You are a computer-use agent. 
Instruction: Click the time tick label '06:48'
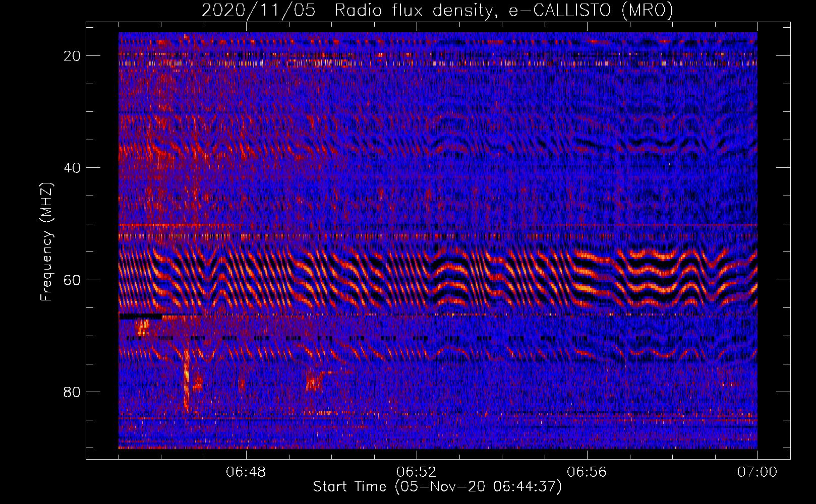click(246, 472)
